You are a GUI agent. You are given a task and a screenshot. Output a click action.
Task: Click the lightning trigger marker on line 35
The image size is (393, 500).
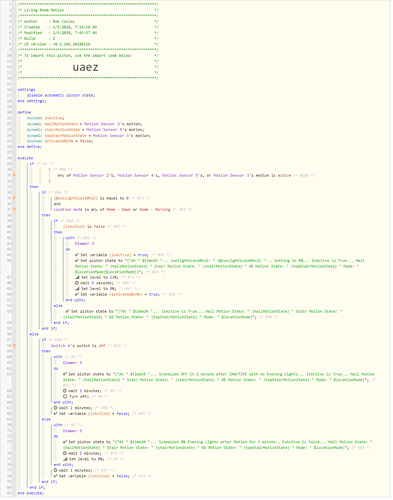pos(14,198)
